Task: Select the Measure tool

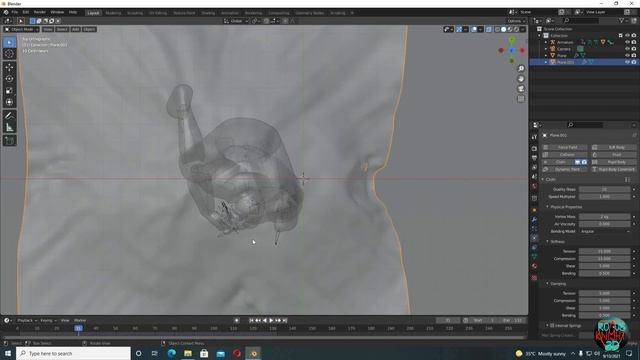Action: coord(9,128)
